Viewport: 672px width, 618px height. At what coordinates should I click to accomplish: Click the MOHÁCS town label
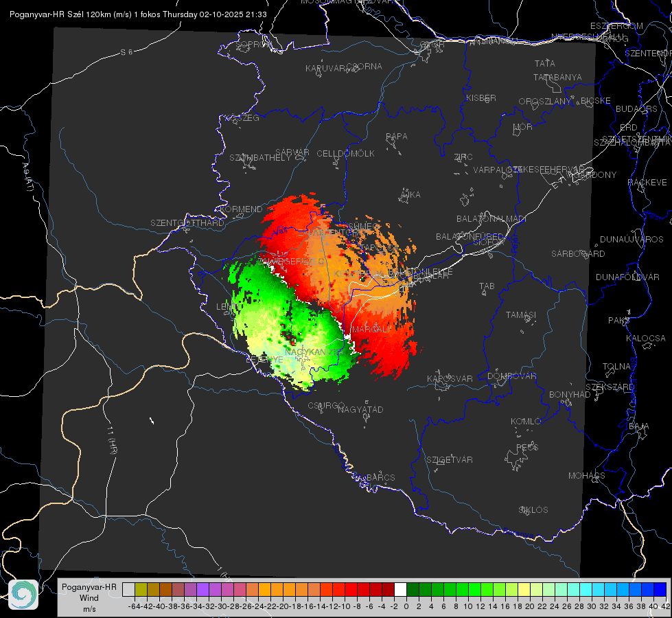(586, 476)
